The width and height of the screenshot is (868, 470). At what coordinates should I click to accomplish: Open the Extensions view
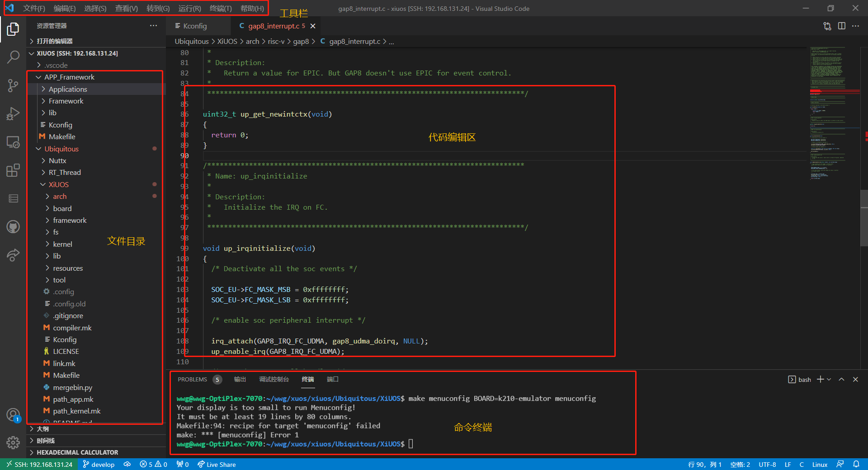pyautogui.click(x=13, y=170)
